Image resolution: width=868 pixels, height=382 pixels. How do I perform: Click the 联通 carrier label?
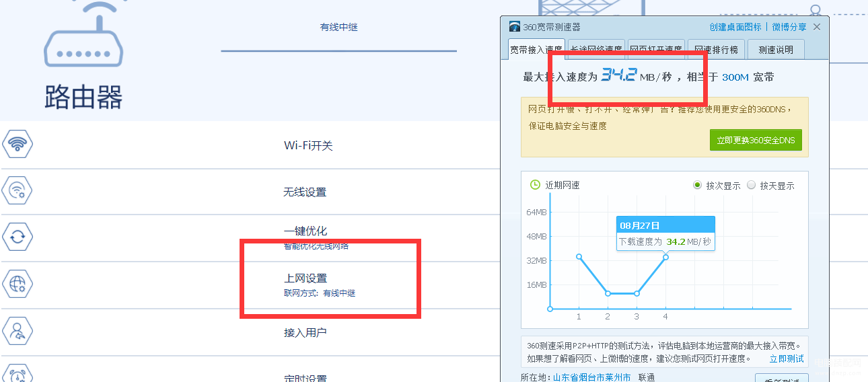(x=645, y=378)
